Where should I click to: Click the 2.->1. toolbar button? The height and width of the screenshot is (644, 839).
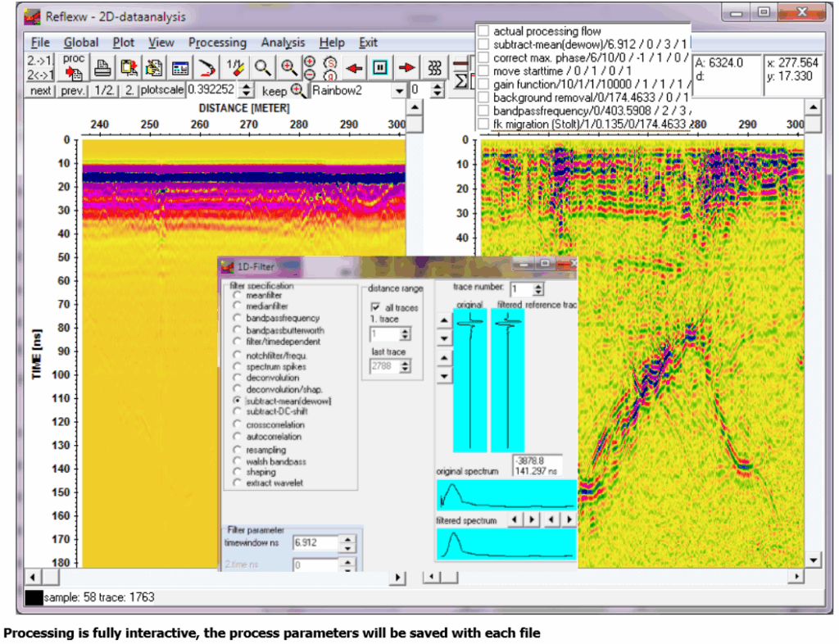40,61
